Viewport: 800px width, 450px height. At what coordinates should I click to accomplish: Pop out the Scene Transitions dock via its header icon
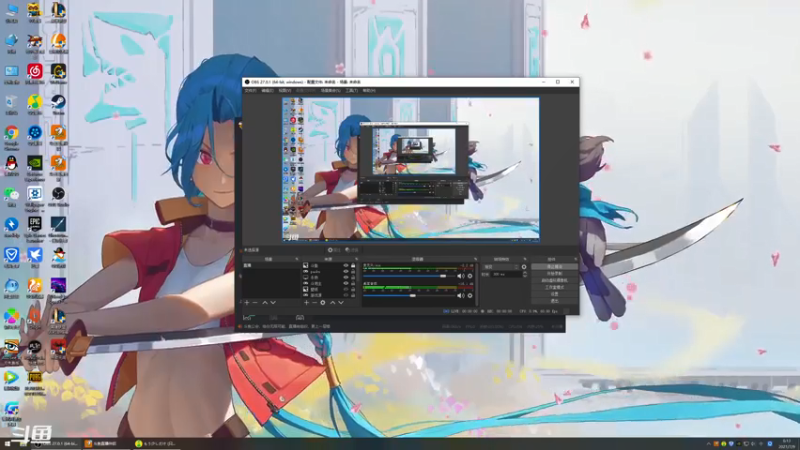525,259
